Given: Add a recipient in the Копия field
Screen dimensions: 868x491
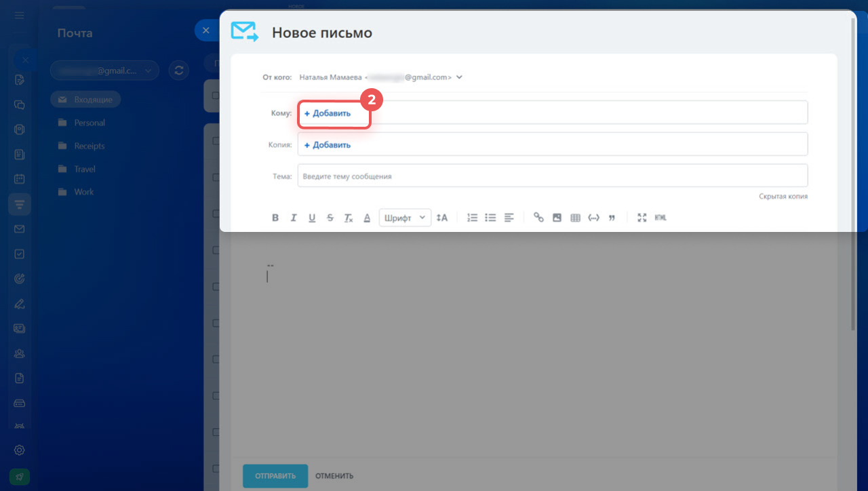Looking at the screenshot, I should click(x=328, y=145).
